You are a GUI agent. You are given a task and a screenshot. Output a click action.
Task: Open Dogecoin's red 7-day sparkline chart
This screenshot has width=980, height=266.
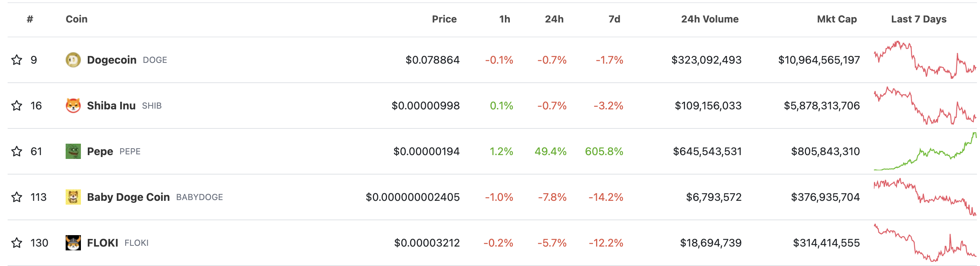point(925,60)
